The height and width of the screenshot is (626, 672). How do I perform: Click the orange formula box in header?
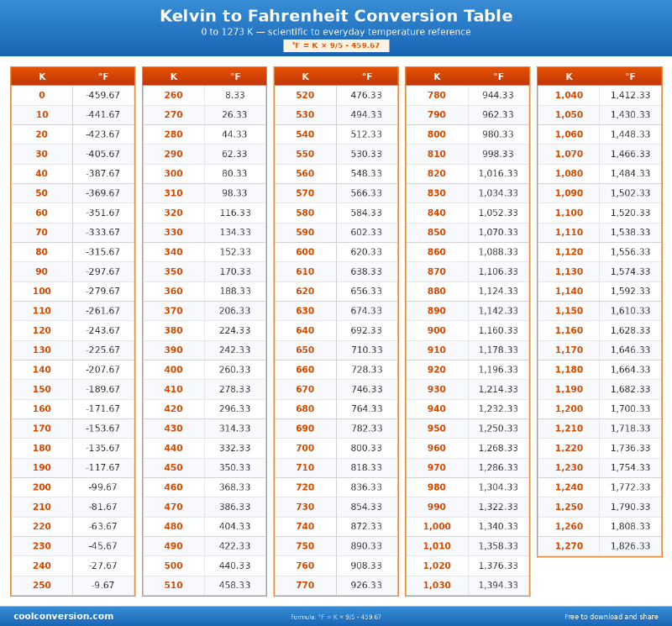pos(336,45)
